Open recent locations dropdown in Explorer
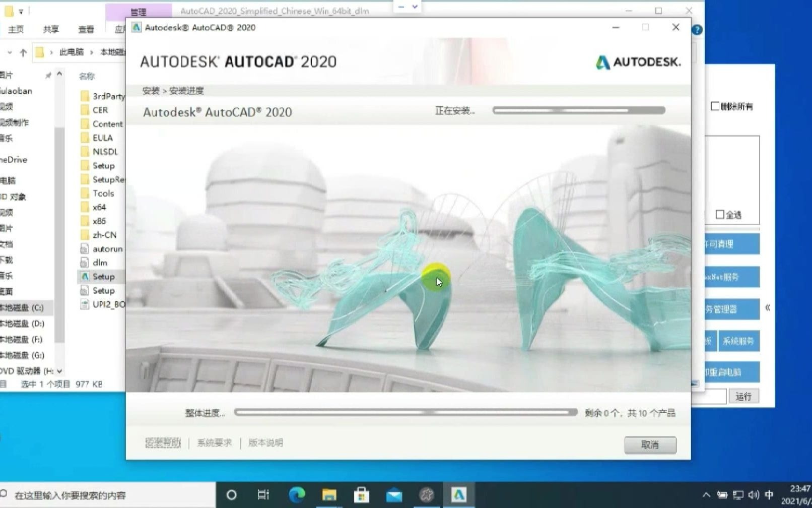812x508 pixels. [x=10, y=52]
